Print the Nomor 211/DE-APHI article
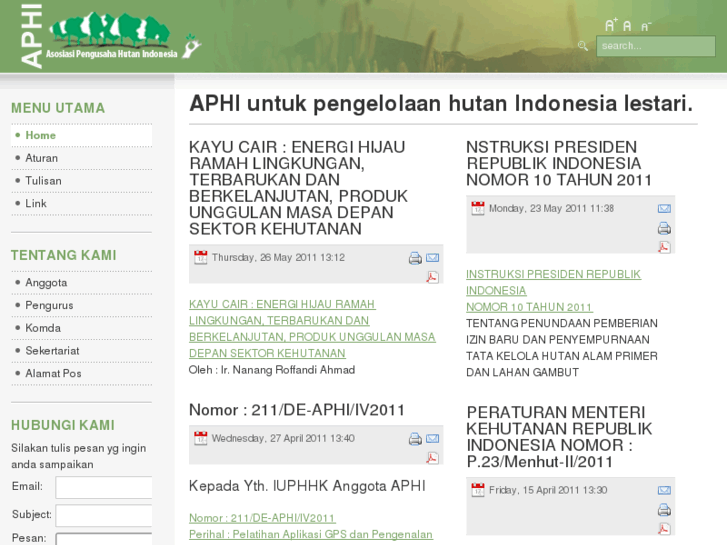The width and height of the screenshot is (727, 545). tap(415, 439)
